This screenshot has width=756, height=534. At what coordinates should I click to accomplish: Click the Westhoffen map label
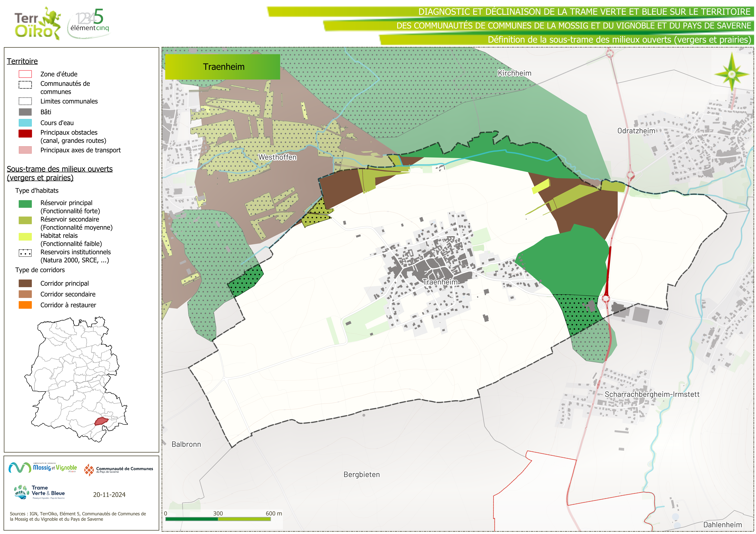pyautogui.click(x=277, y=157)
